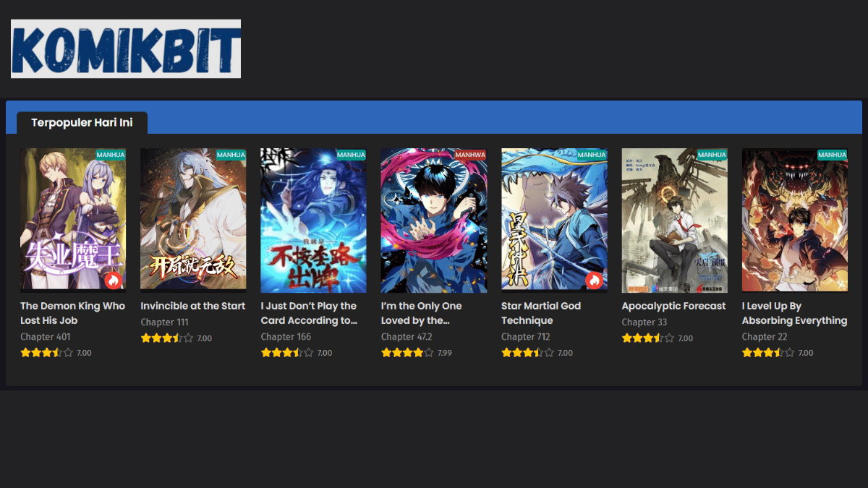Click the I Level Up By Absorbing Everything cover

pos(794,221)
